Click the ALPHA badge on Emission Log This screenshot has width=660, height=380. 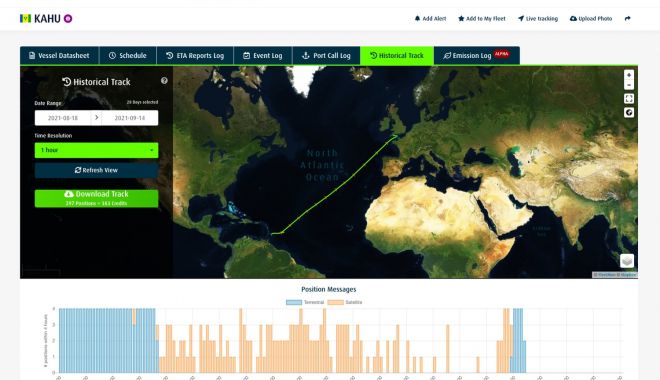501,54
